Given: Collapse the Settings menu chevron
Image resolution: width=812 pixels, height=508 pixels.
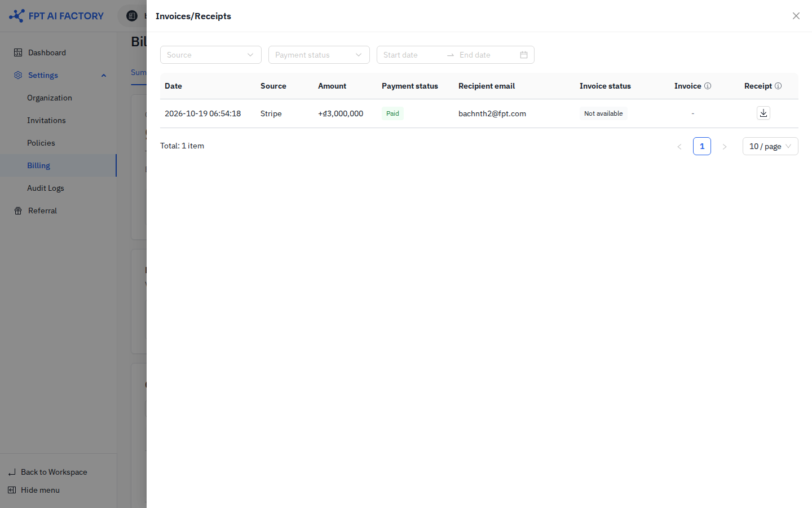Looking at the screenshot, I should 104,75.
